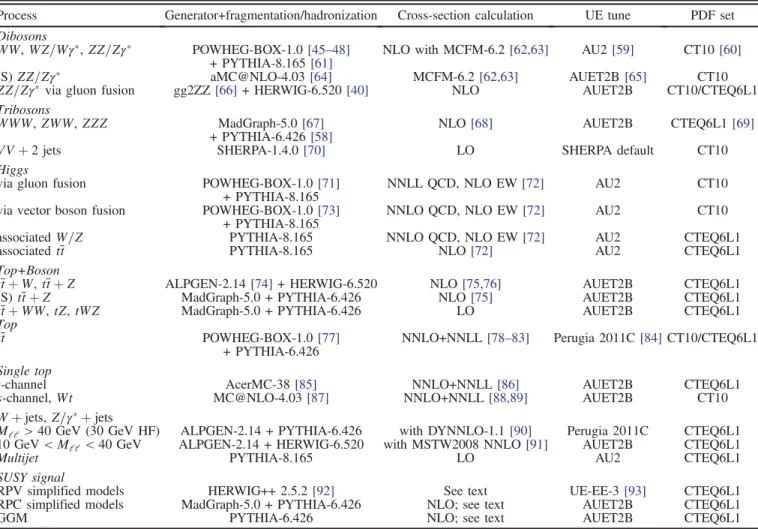Open citation [60] next to CT10

pos(730,50)
